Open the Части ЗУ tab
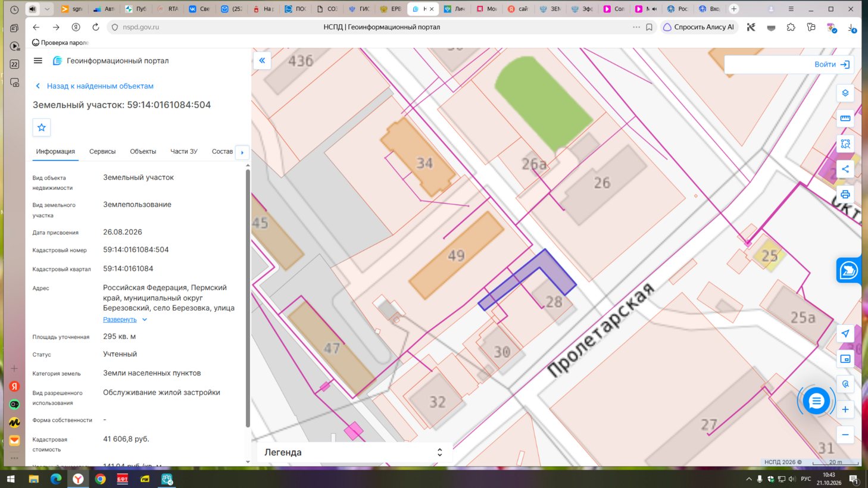Screen dimensions: 868x488 point(184,152)
